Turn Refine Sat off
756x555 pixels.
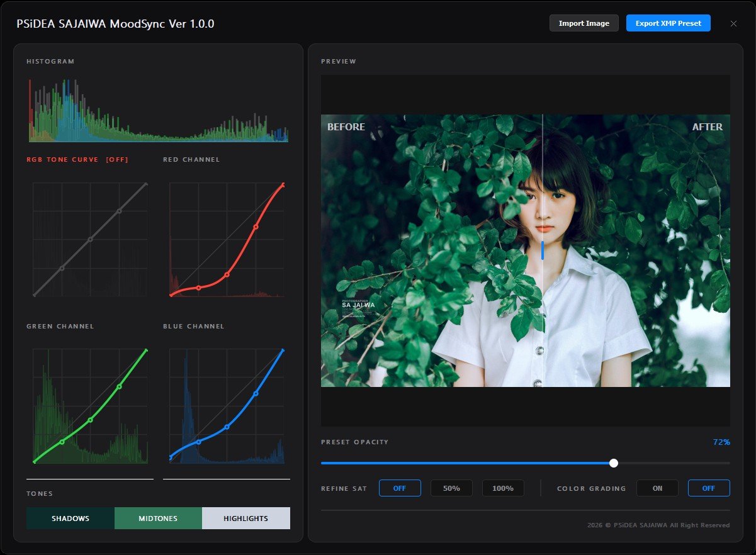tap(400, 488)
